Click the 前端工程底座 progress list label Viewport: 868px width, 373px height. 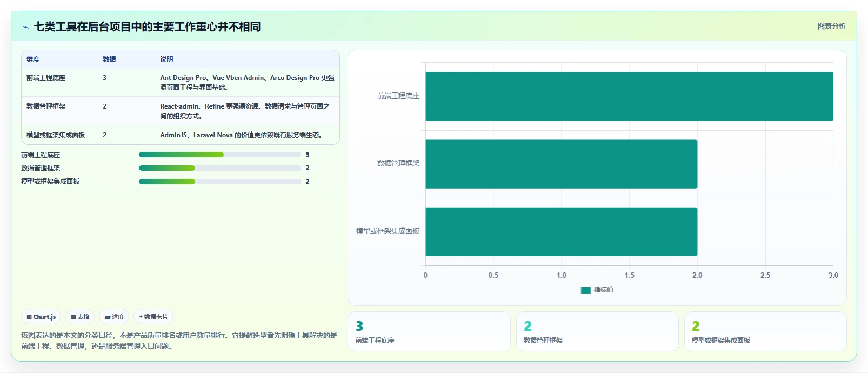click(x=41, y=155)
